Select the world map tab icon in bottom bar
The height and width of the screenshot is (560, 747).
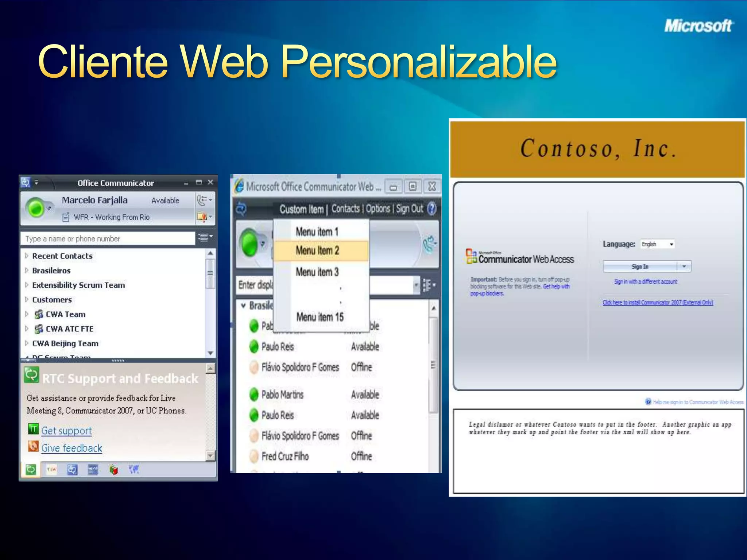pyautogui.click(x=134, y=470)
